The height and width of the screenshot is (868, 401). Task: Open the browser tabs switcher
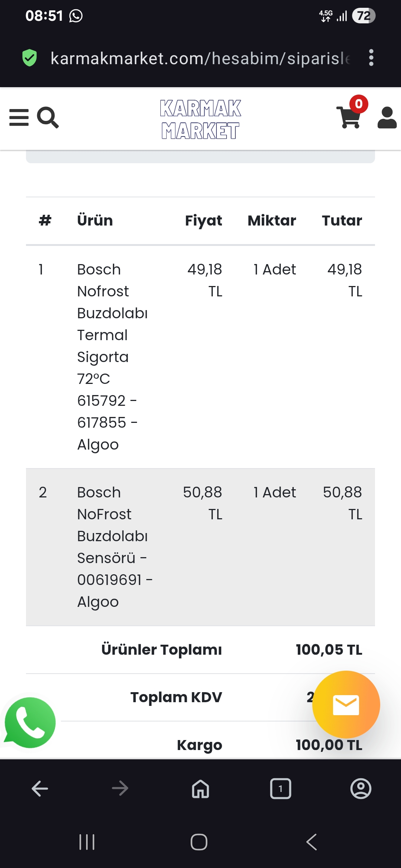pos(281,789)
